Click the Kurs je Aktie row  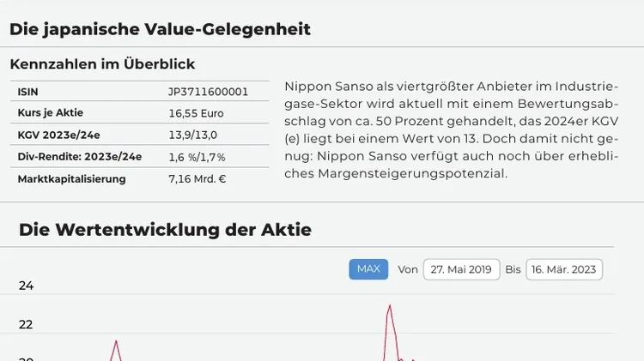[x=140, y=113]
